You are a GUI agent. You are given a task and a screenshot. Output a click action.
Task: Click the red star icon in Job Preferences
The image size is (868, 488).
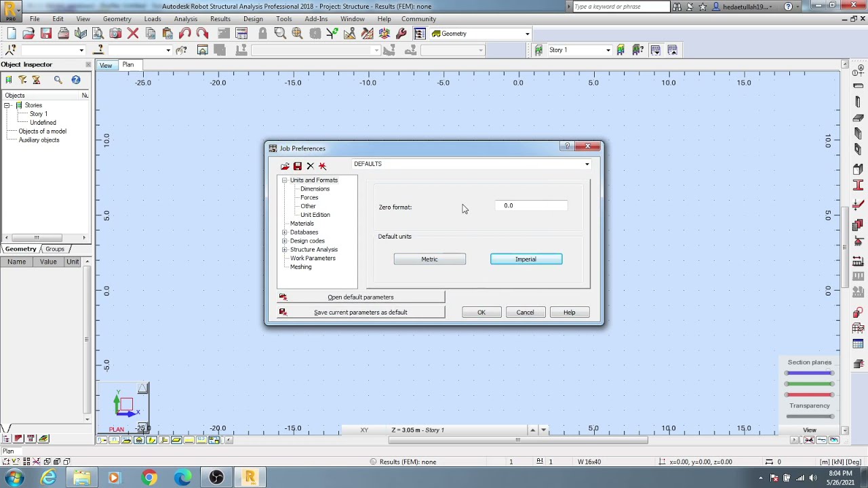(x=322, y=166)
